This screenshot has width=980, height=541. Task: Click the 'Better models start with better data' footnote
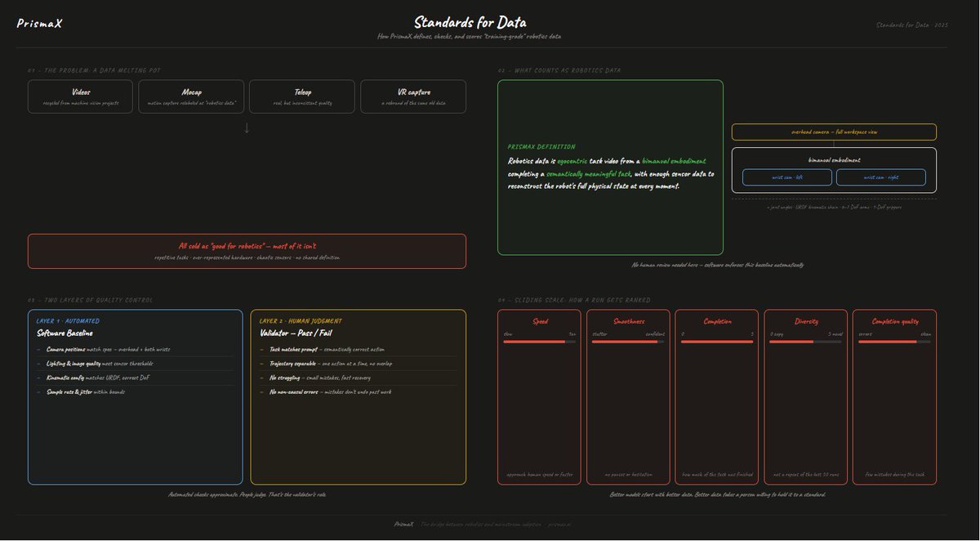[717, 494]
